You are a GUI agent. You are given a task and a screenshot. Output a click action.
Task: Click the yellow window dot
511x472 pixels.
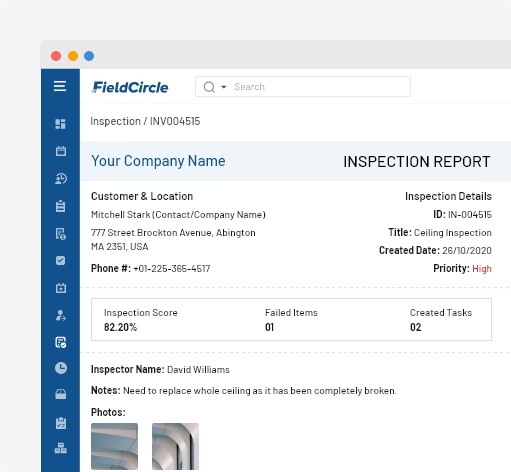pyautogui.click(x=73, y=56)
